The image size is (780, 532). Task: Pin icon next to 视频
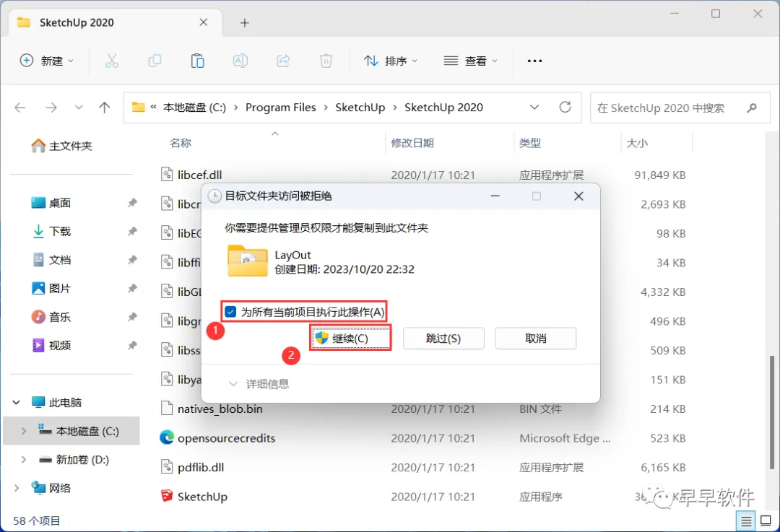click(132, 345)
